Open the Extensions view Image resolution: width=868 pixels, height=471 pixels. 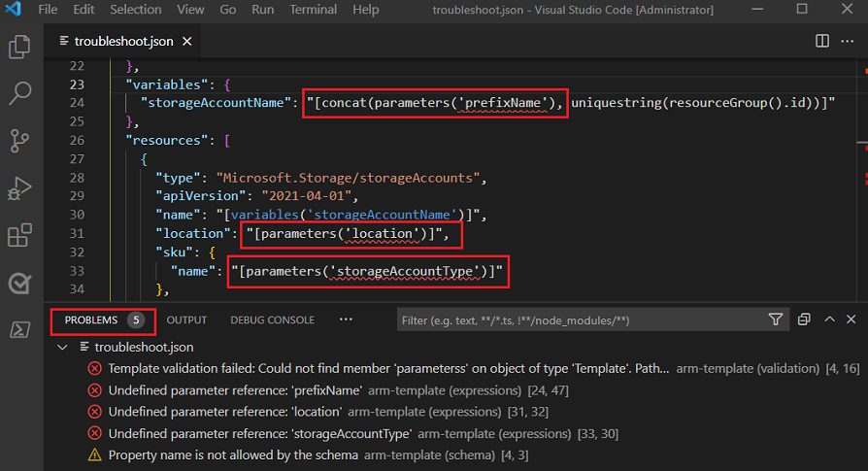(19, 236)
